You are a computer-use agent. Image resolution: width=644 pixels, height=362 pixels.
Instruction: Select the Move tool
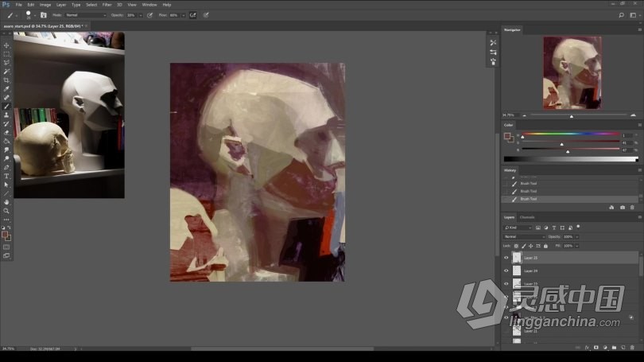6,45
